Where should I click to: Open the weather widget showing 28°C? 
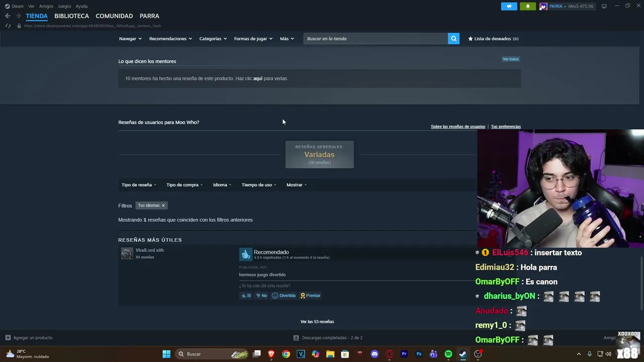(x=28, y=354)
